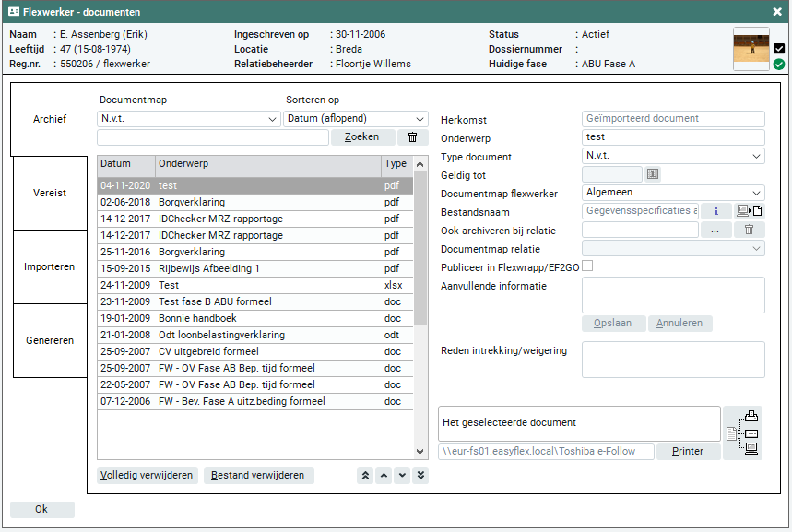This screenshot has width=792, height=532.
Task: Toggle the black checkbox beside the photo
Action: coord(779,49)
